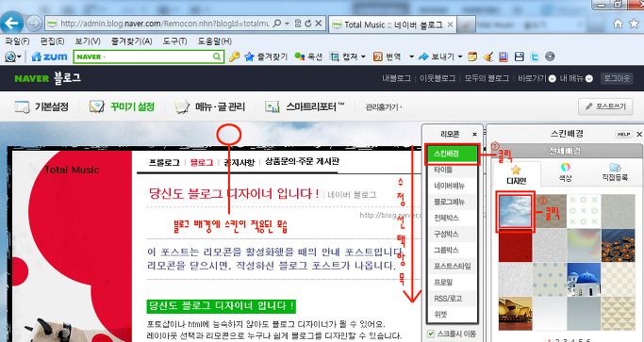Open 메뉴·글 관리 in admin navigation
The image size is (644, 342).
point(210,106)
